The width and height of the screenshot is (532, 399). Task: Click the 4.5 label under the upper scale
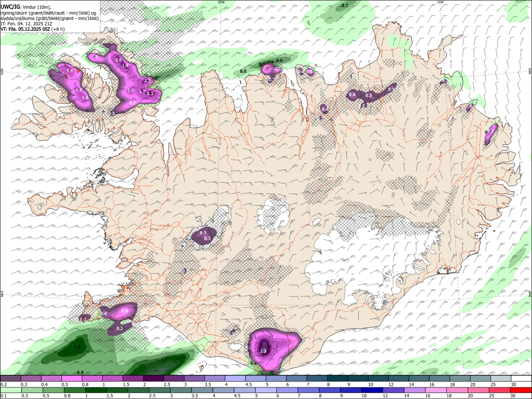[x=249, y=384]
